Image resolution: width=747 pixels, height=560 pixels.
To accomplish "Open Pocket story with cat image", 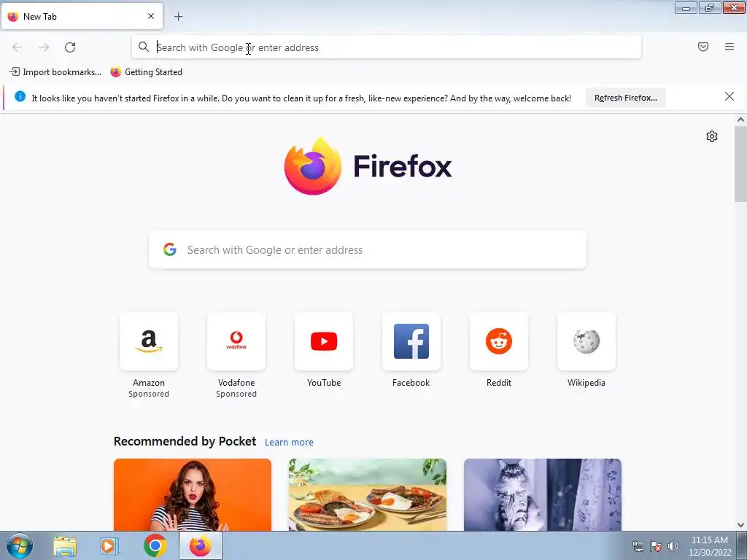I will tap(543, 495).
